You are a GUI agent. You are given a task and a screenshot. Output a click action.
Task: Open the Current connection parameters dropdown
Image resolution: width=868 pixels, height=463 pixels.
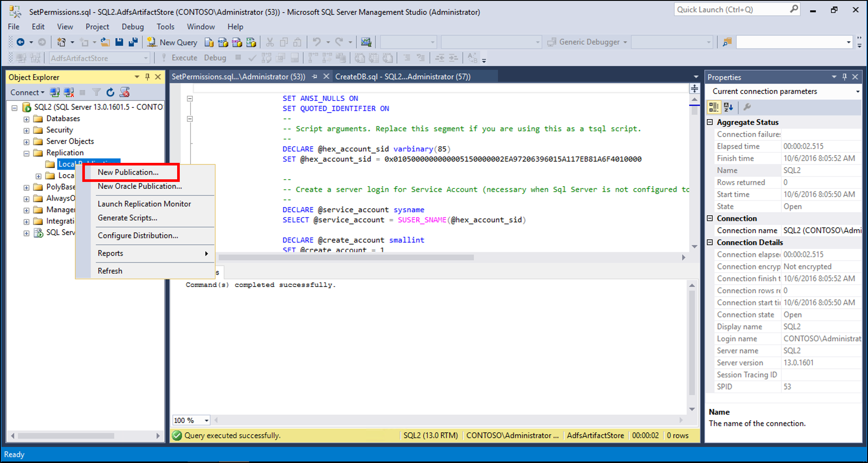[857, 91]
